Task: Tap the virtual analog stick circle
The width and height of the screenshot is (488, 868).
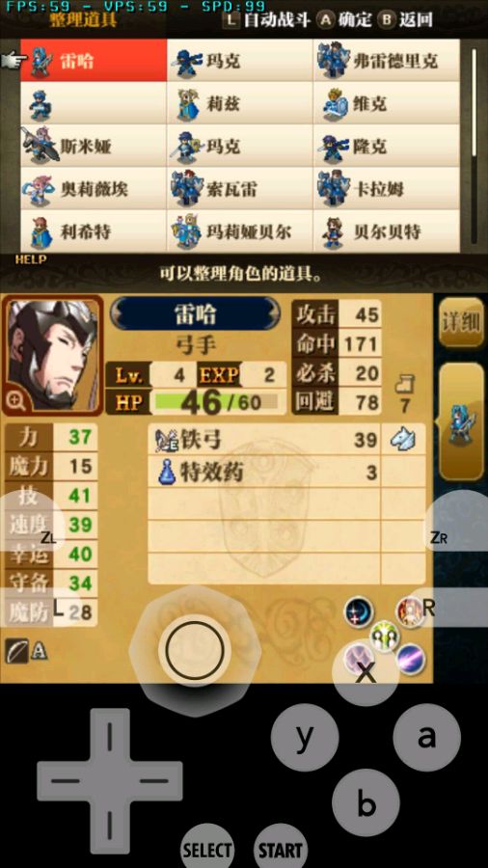Action: click(x=195, y=650)
